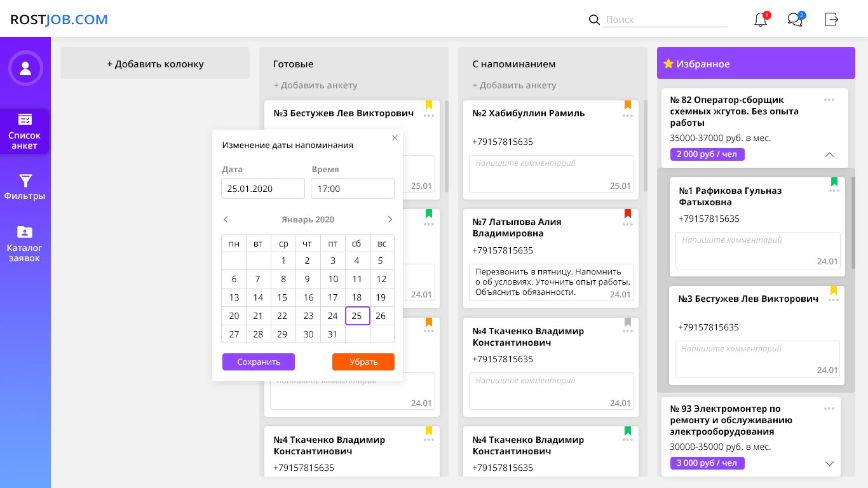Screen dimensions: 868x488
Task: Click green bookmark on Рафикова Гульназ card
Action: point(834,182)
